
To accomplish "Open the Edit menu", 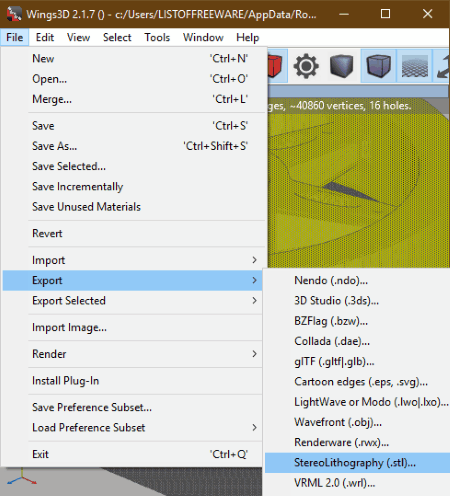I will [x=45, y=37].
